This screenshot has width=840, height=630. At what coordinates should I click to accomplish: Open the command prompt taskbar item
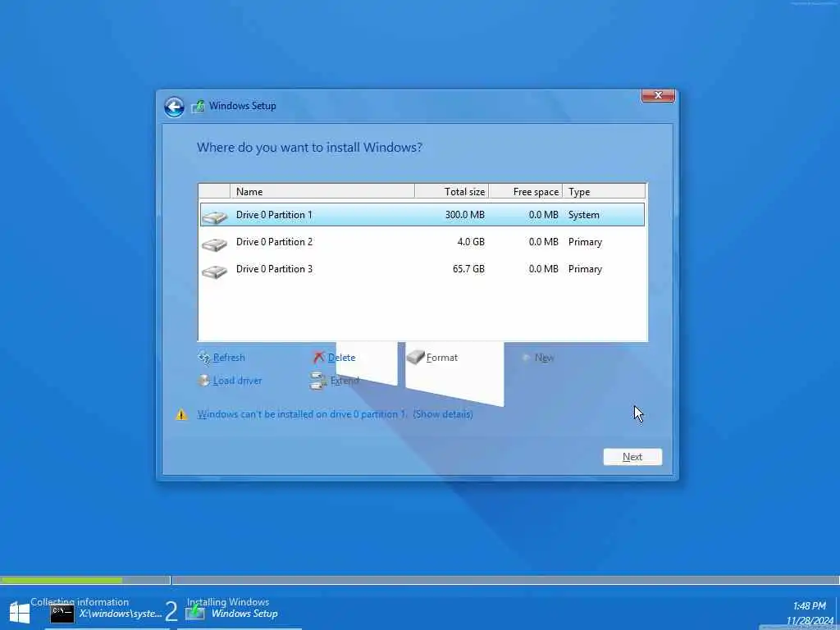(x=106, y=614)
